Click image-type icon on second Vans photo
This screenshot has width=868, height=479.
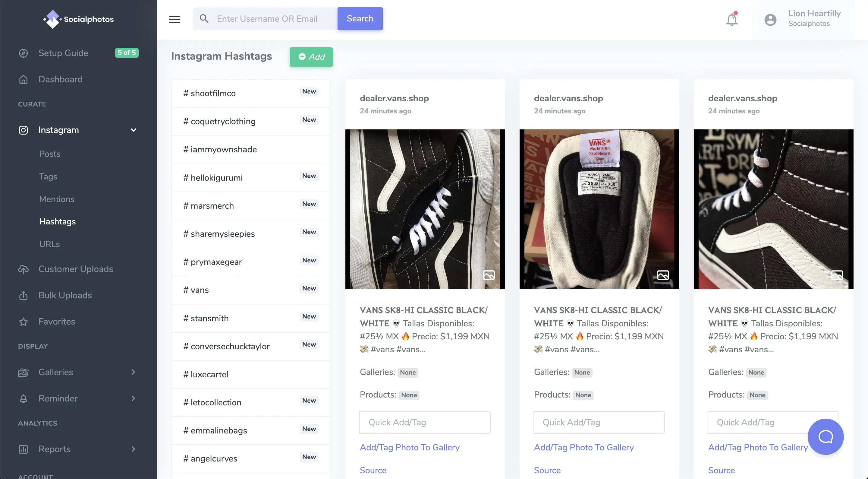click(663, 275)
